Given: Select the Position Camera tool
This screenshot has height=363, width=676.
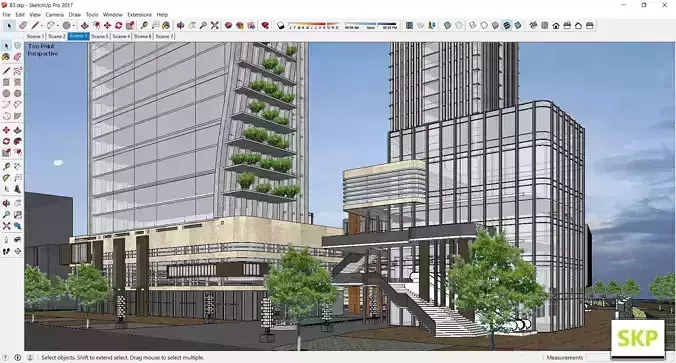Looking at the screenshot, I should click(6, 239).
